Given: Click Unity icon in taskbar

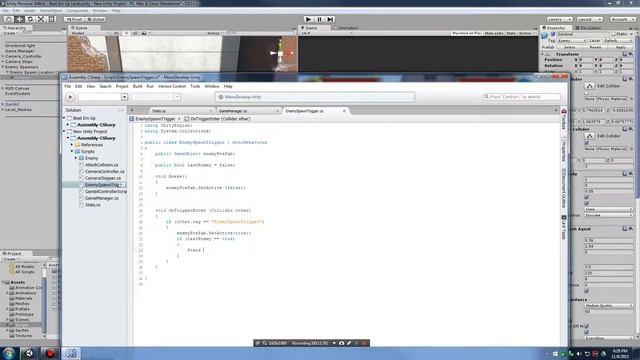Looking at the screenshot, I should coord(29,353).
